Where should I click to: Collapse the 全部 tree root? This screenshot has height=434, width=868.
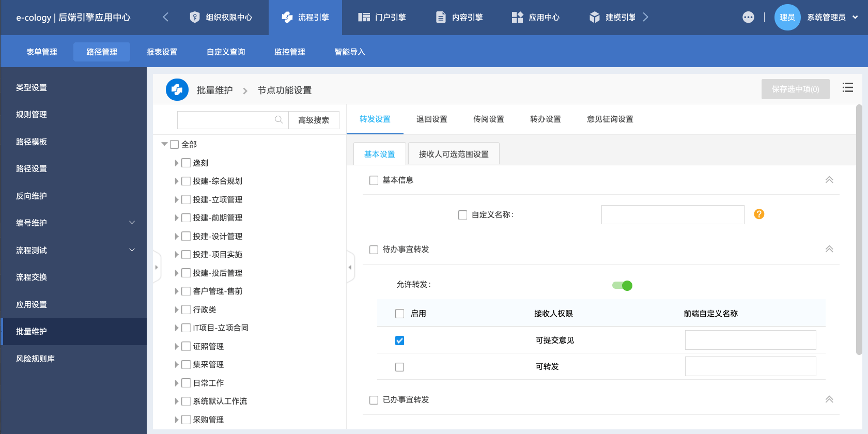point(164,144)
